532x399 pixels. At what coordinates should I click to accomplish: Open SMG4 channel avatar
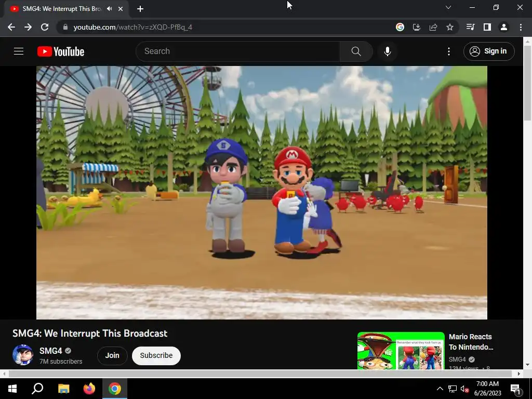point(23,355)
